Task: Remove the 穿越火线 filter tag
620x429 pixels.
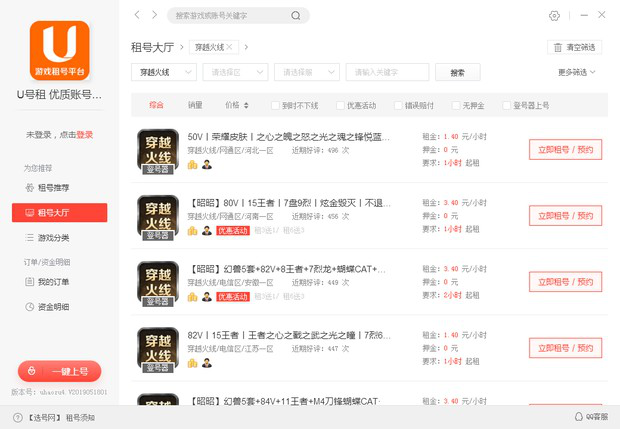Action: 230,47
